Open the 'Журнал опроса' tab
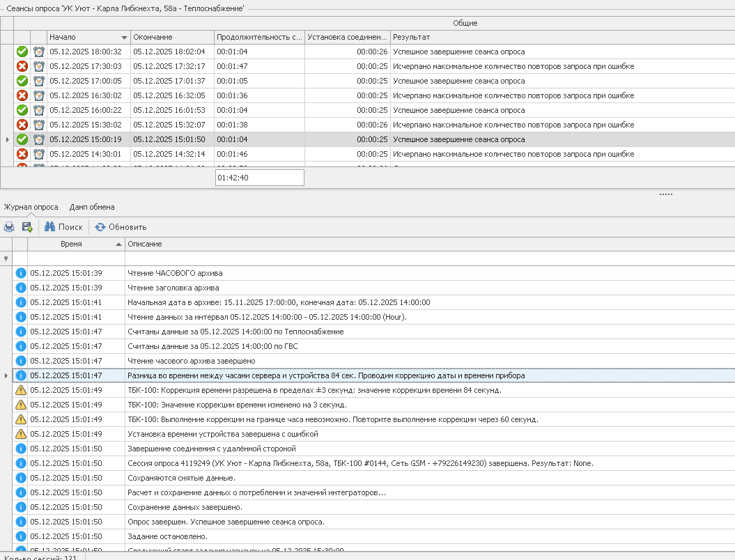Viewport: 735px width, 560px height. click(31, 207)
